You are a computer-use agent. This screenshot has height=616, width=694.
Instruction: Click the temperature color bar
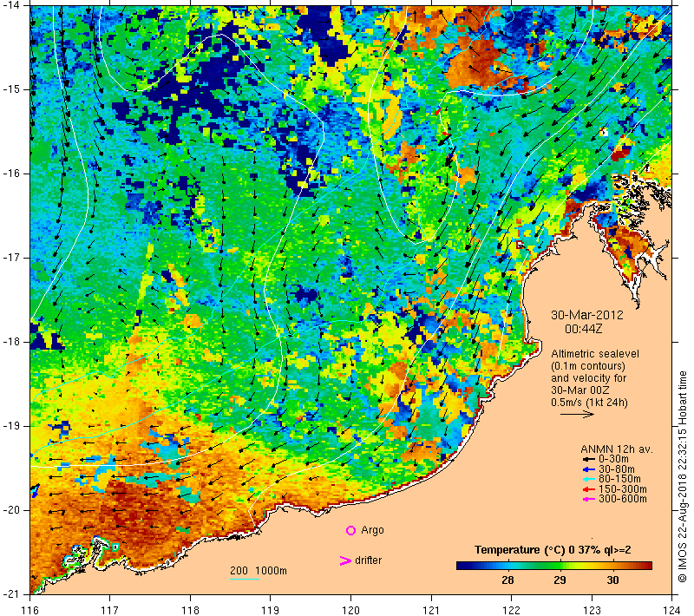(554, 566)
